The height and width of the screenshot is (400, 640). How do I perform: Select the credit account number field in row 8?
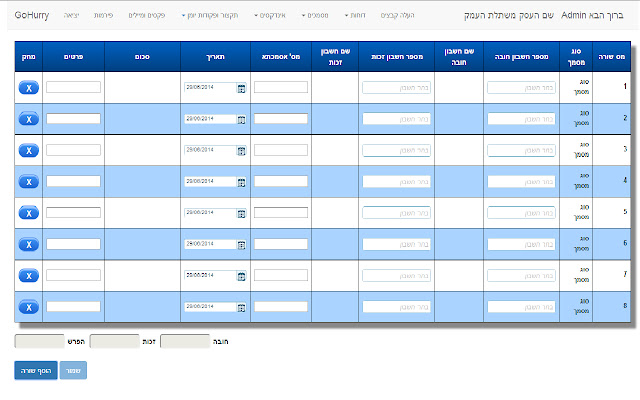click(x=396, y=307)
